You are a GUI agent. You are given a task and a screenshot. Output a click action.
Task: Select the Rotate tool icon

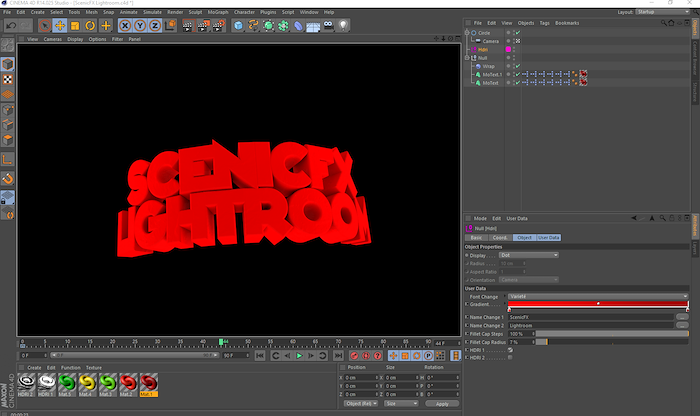click(x=91, y=25)
